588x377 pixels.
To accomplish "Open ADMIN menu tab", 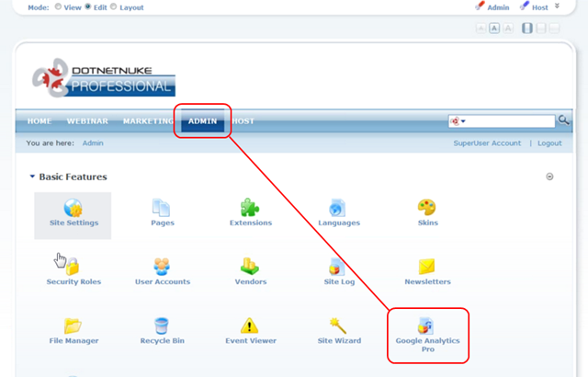I will tap(202, 121).
